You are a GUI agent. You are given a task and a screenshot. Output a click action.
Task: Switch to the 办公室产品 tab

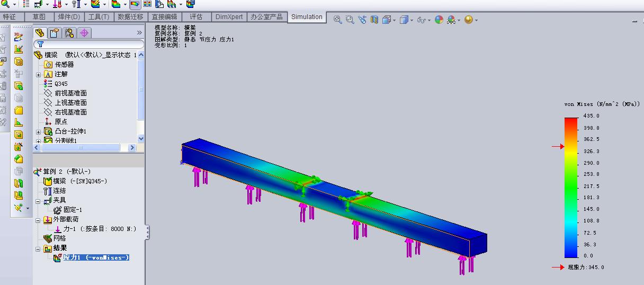click(267, 17)
